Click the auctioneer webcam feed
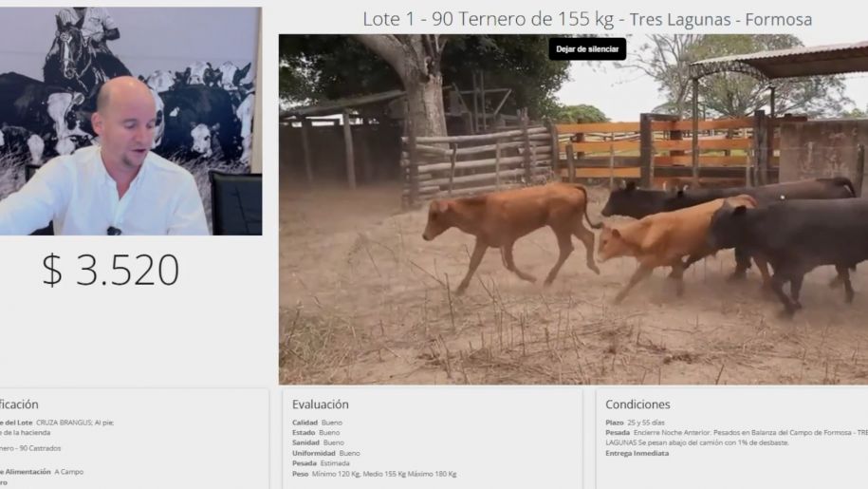This screenshot has height=489, width=868. (x=131, y=121)
